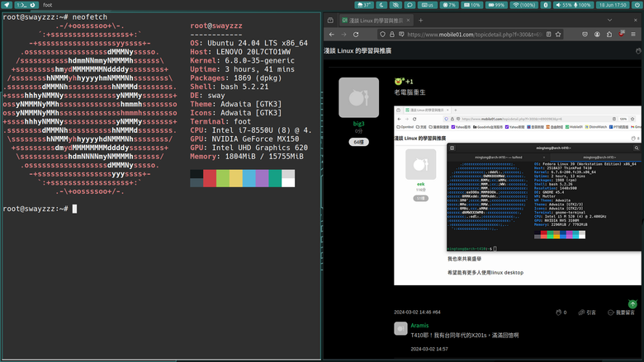644x362 pixels.
Task: Click the clap icon at the page header
Action: coord(638,51)
